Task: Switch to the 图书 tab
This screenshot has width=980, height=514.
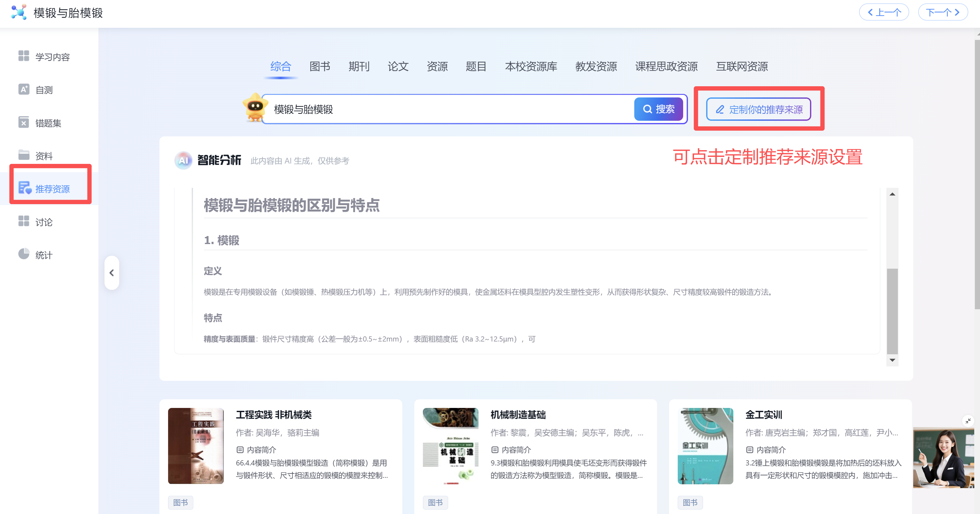Action: tap(320, 66)
